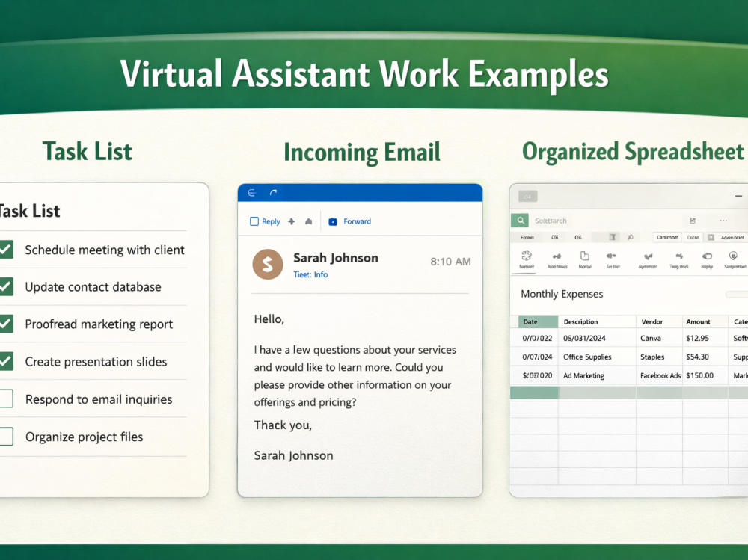The height and width of the screenshot is (560, 748).
Task: Click the green search icon in spreadsheet
Action: 521,221
